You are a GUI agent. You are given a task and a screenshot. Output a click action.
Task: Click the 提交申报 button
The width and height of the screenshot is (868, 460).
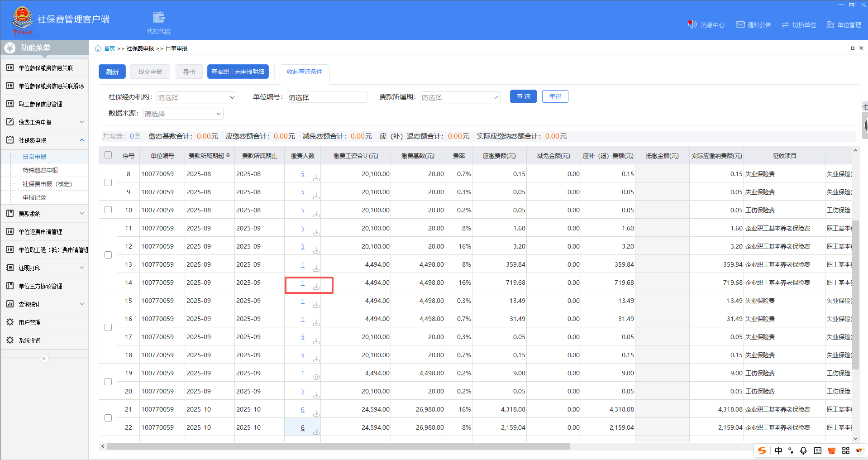tap(150, 72)
